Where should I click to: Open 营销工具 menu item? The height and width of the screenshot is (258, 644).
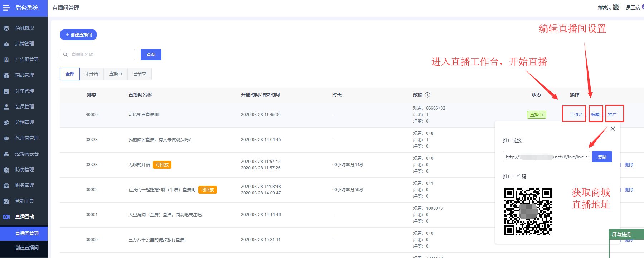click(x=24, y=201)
